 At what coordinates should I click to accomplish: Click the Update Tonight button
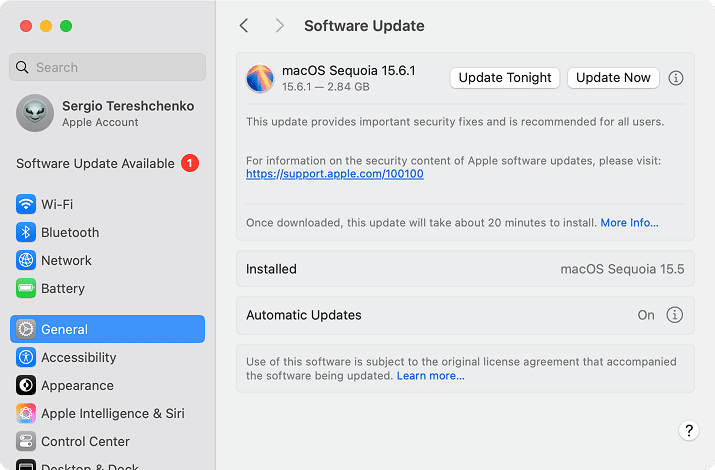pyautogui.click(x=505, y=78)
